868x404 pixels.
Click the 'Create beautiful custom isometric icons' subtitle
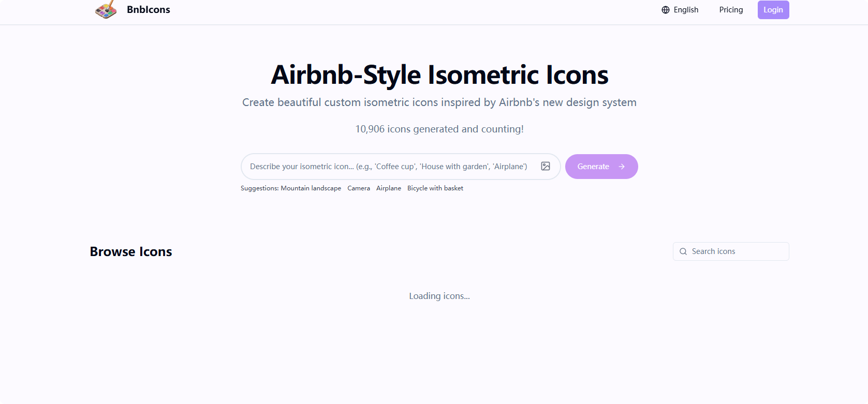click(439, 102)
